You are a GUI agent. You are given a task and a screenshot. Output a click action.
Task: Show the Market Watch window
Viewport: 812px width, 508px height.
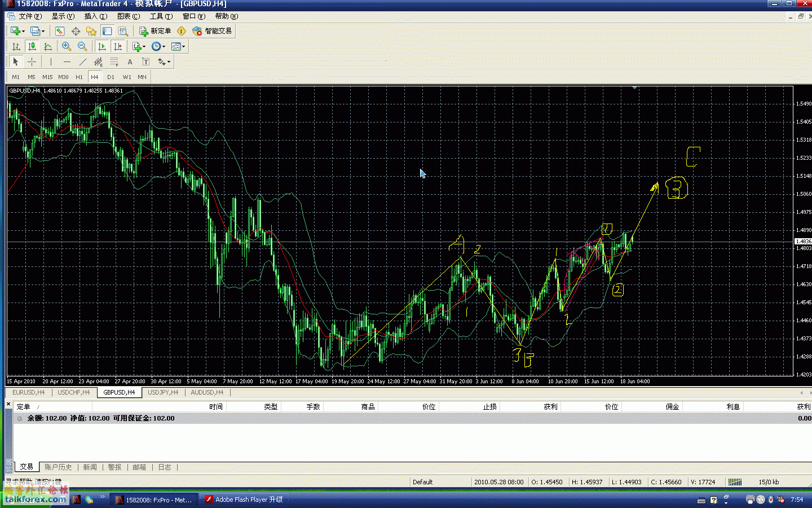coord(60,30)
